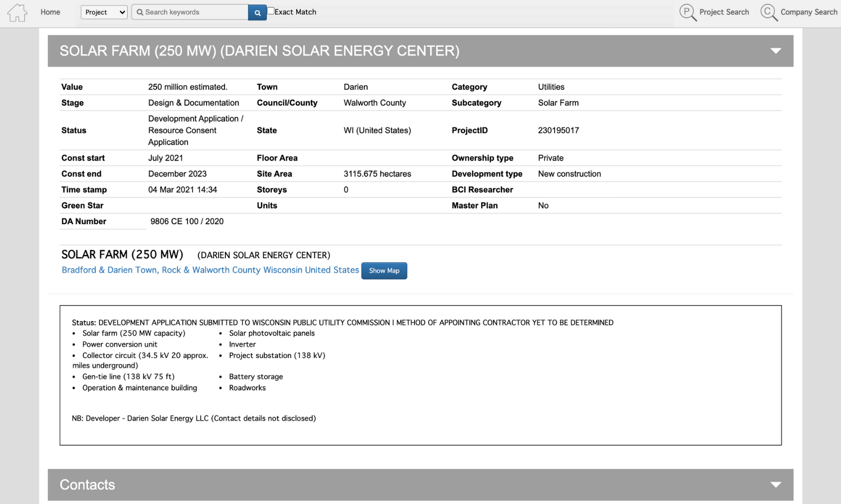Expand the Contacts section arrow
This screenshot has width=841, height=504.
pos(776,485)
